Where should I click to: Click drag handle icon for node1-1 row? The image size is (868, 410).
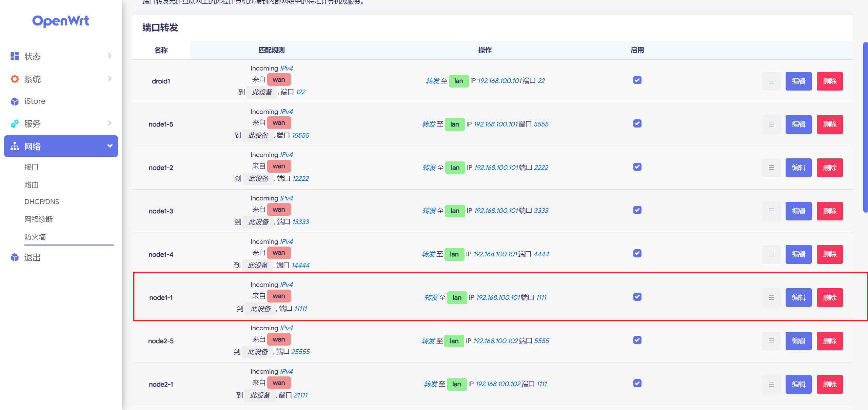pyautogui.click(x=771, y=297)
